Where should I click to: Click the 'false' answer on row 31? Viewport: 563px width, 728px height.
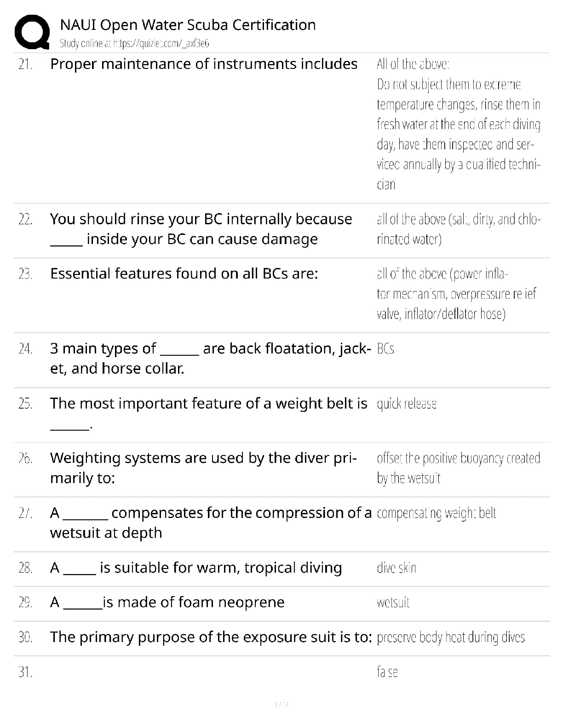click(x=387, y=672)
